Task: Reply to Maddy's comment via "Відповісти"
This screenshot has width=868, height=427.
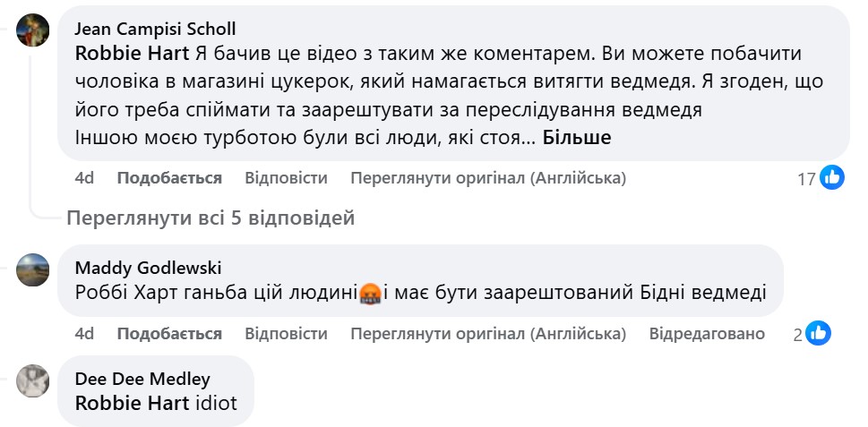Action: [286, 334]
